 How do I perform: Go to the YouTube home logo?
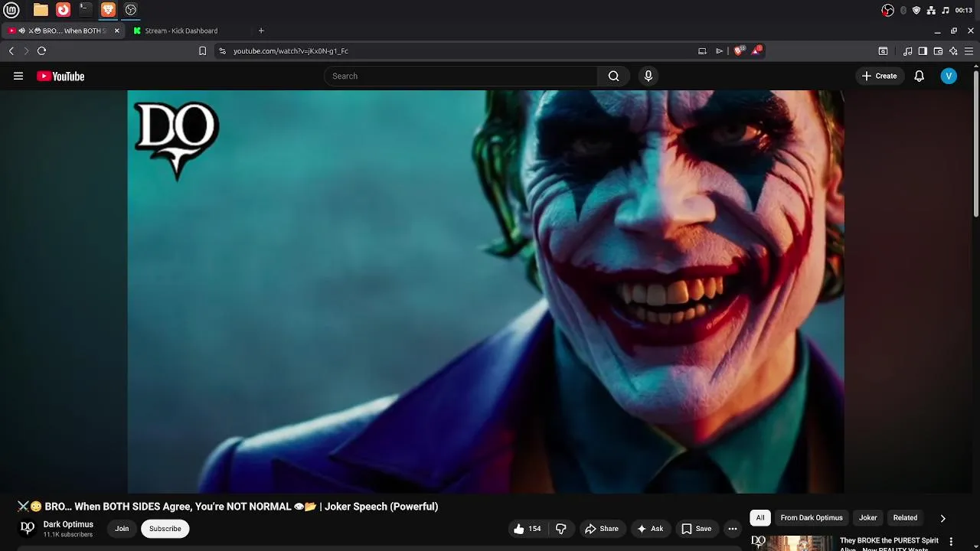pos(60,76)
